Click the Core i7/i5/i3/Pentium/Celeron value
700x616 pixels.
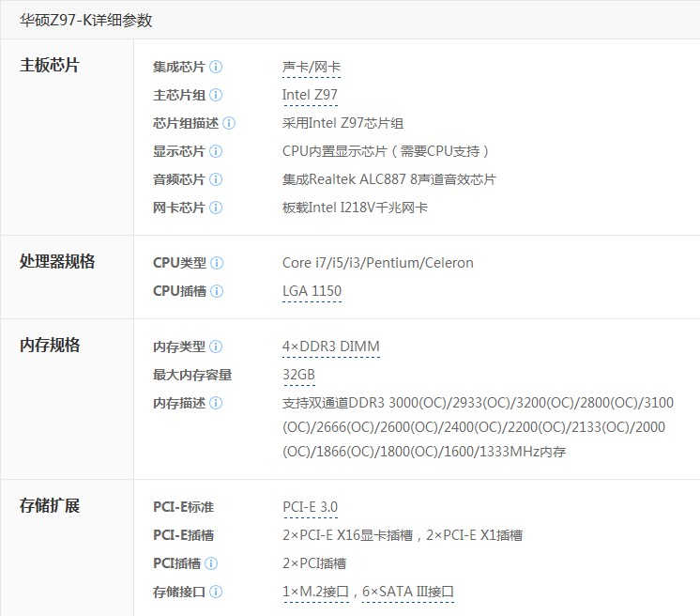coord(377,263)
